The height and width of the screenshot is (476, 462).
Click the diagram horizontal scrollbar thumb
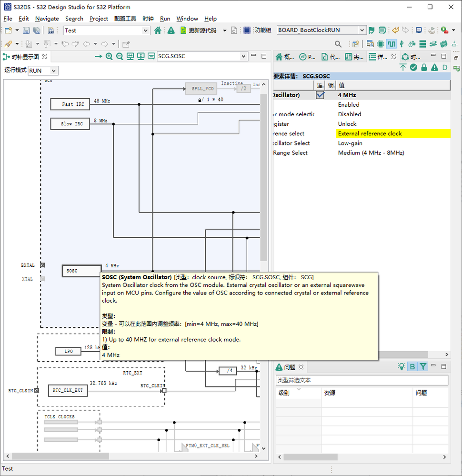(60, 456)
